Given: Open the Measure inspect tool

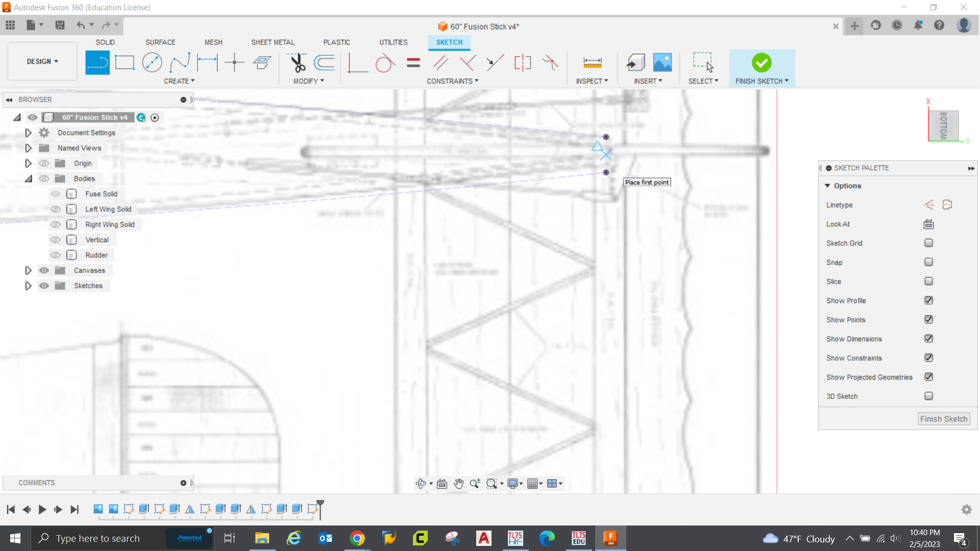Looking at the screenshot, I should [x=592, y=63].
